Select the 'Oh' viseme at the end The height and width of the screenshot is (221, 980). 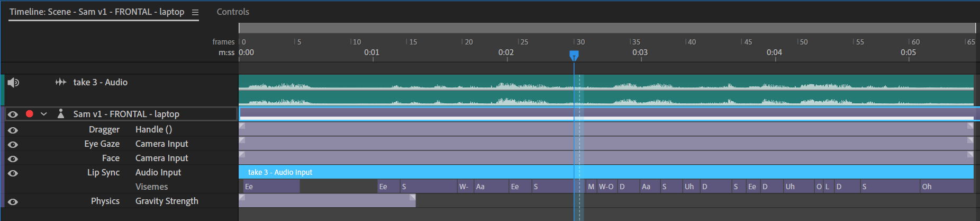pyautogui.click(x=946, y=187)
